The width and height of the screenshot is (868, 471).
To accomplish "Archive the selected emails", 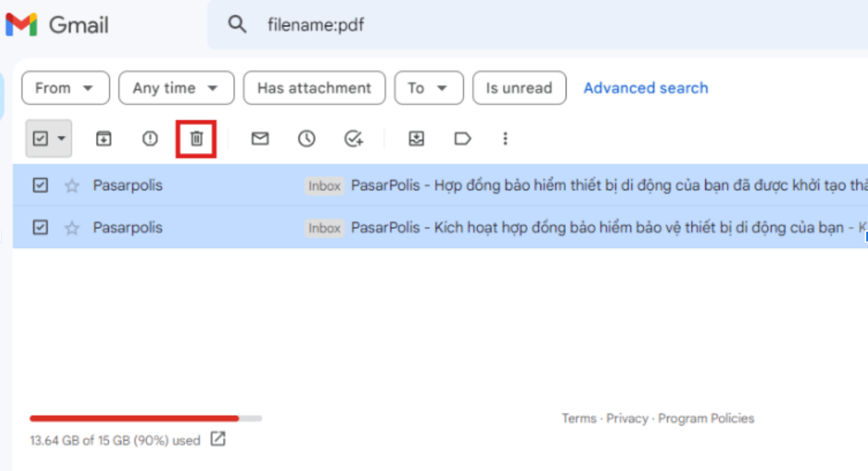I will coord(103,139).
